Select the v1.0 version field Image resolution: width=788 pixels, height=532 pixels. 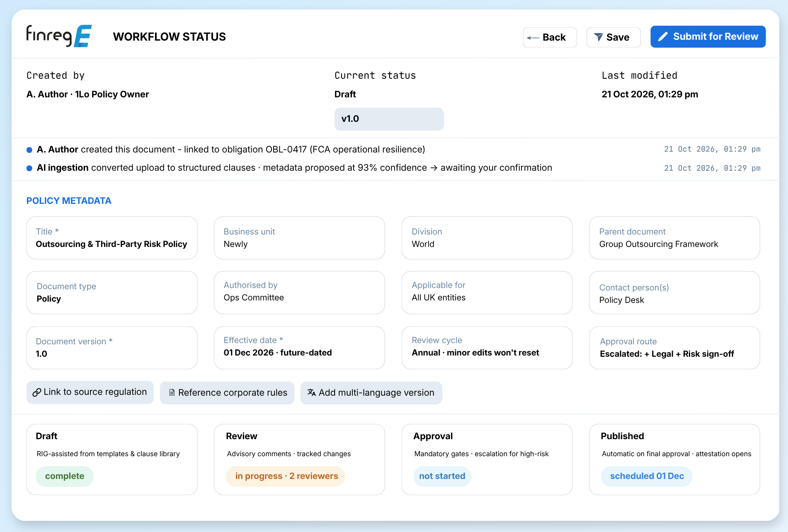click(389, 119)
